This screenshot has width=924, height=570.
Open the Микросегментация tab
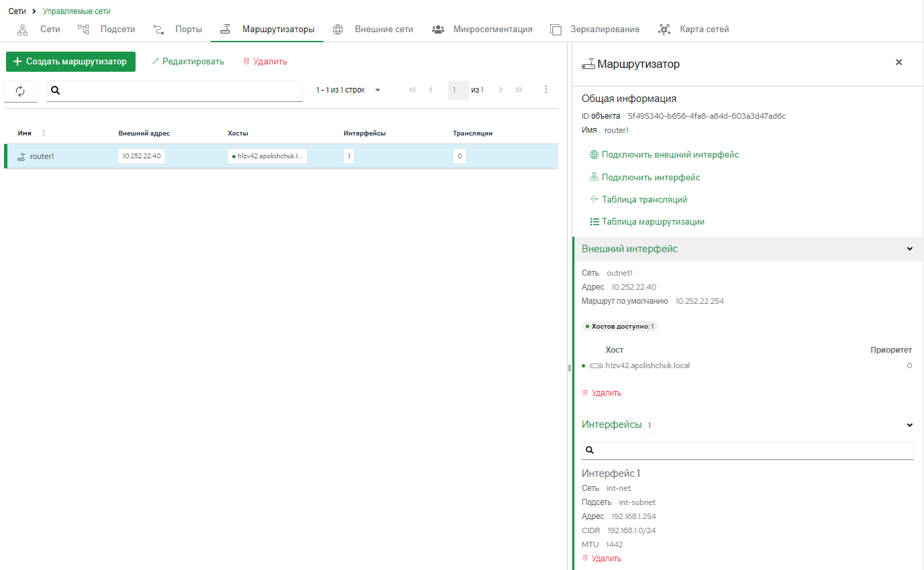pyautogui.click(x=482, y=30)
